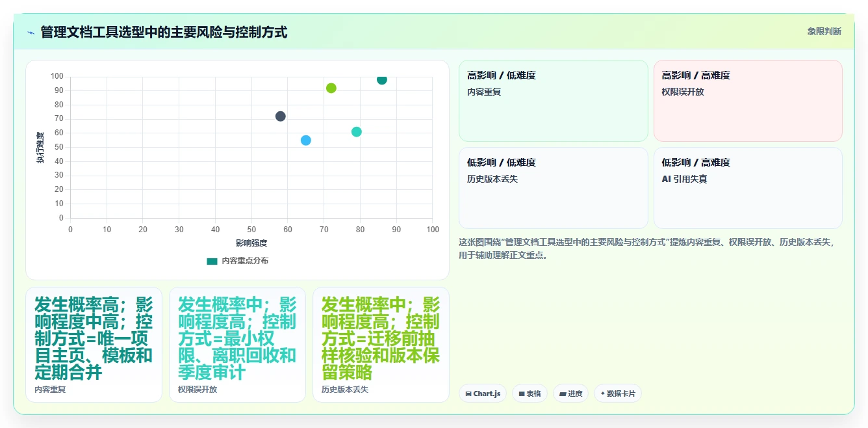Click 权限误开放 in the pink quadrant card
Viewport: 868px width, 428px height.
coord(683,92)
